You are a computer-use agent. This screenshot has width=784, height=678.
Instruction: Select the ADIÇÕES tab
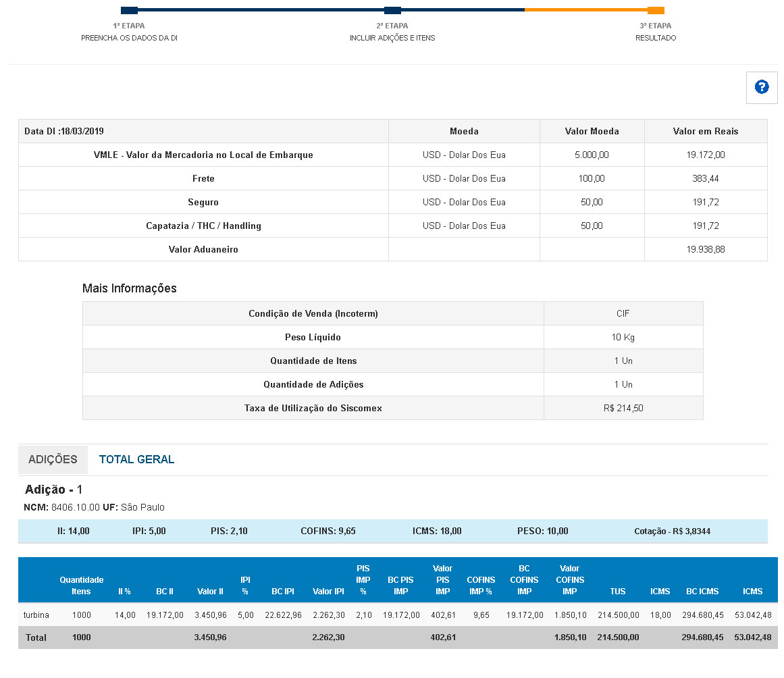click(x=53, y=459)
